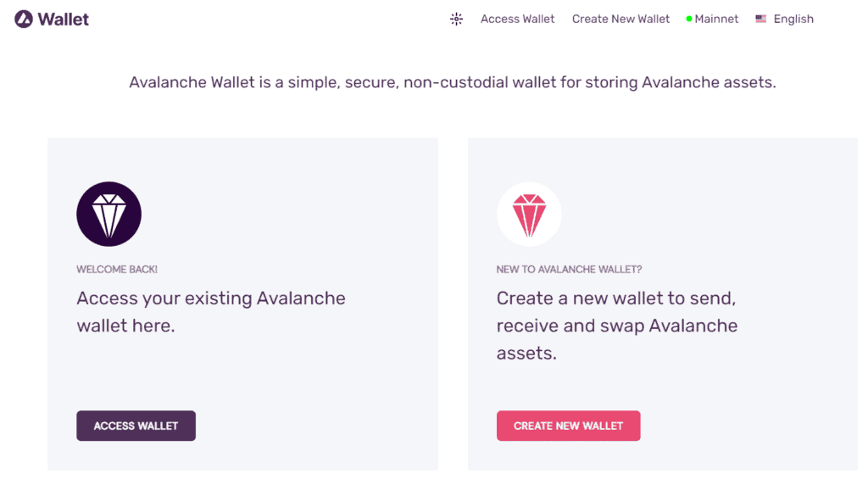Click the "WELCOME BACK!" label
This screenshot has height=479, width=868.
tap(117, 270)
